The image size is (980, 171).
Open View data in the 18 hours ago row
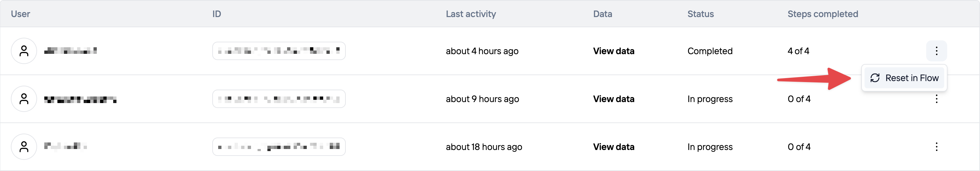(x=613, y=147)
